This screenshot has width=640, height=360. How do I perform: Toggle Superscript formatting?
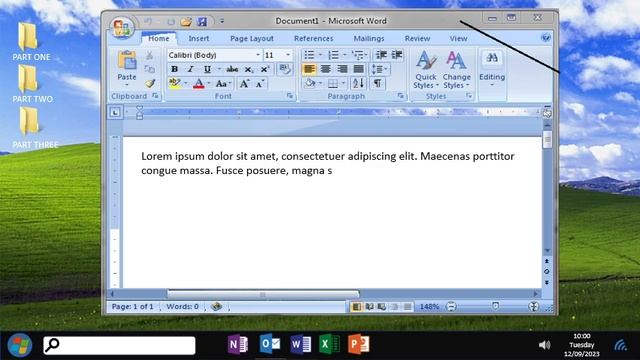pos(265,69)
